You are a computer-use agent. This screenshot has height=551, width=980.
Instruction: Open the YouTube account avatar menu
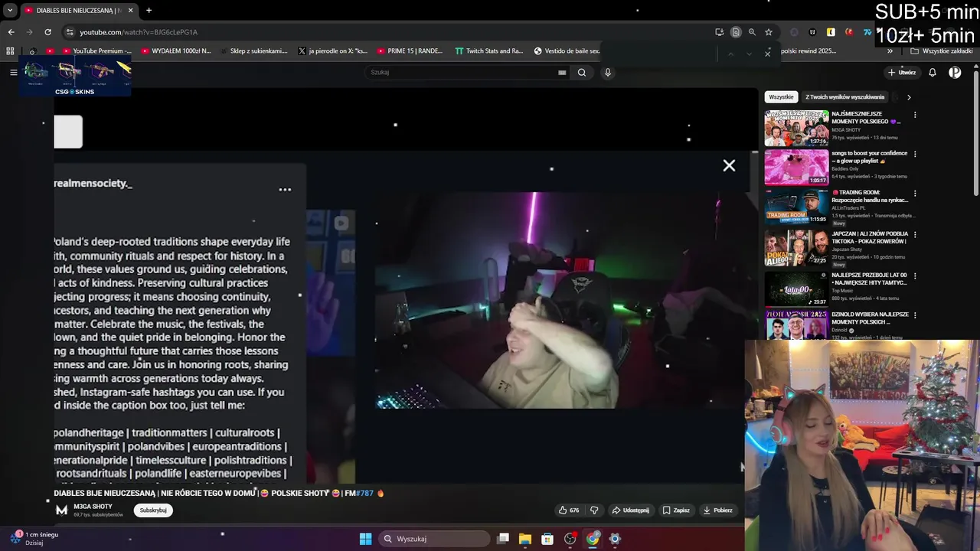pos(955,73)
